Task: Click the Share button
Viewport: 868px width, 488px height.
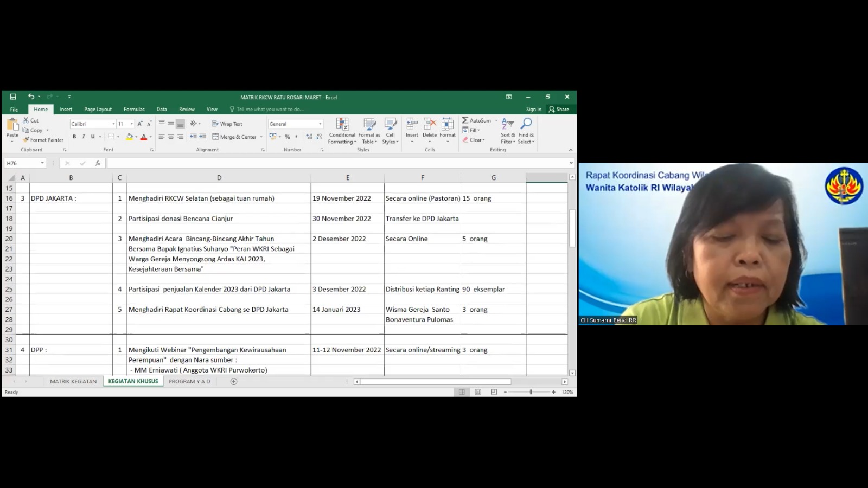Action: point(559,110)
